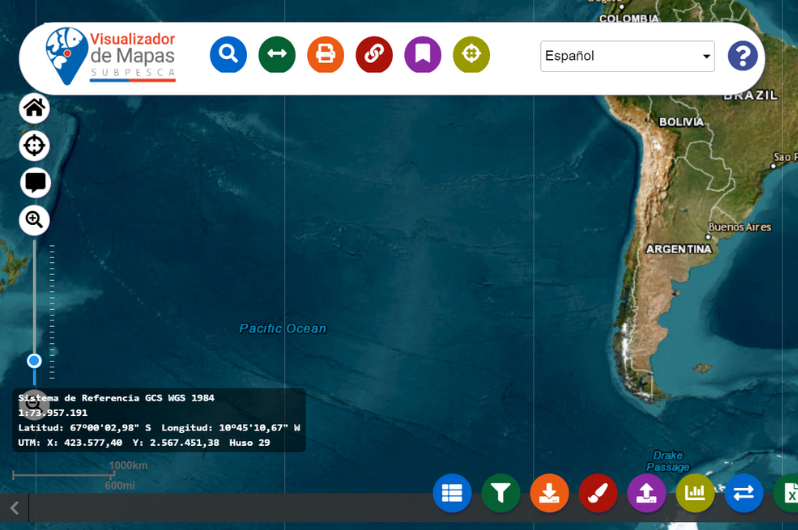Open the blue layer list icon
This screenshot has width=798, height=530.
[452, 493]
